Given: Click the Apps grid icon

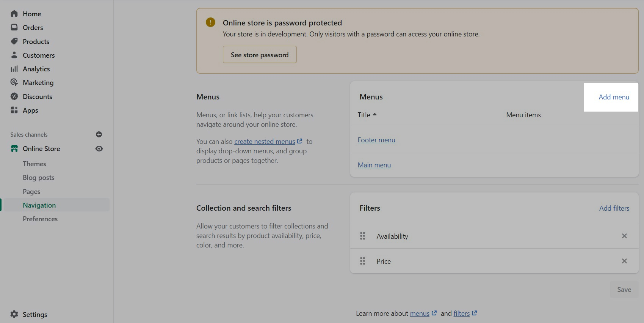Looking at the screenshot, I should 14,110.
